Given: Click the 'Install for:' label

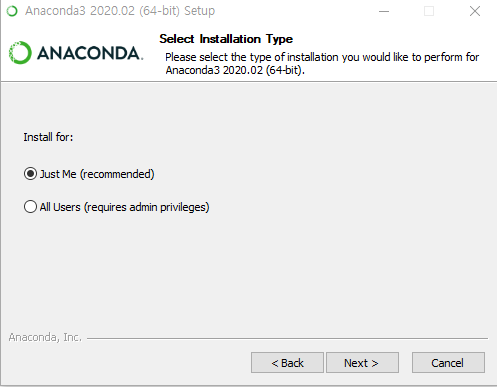Looking at the screenshot, I should [x=48, y=137].
